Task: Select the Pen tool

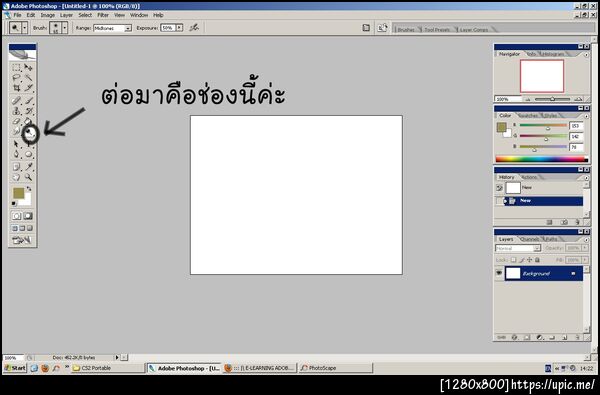Action: click(16, 154)
